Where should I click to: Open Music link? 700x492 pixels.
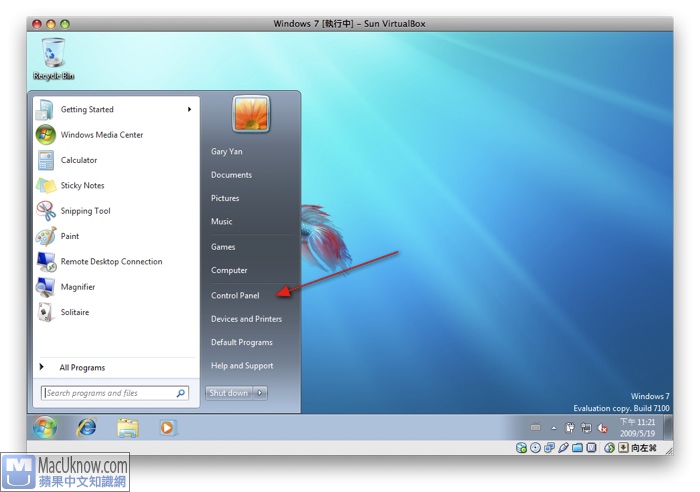coord(221,221)
